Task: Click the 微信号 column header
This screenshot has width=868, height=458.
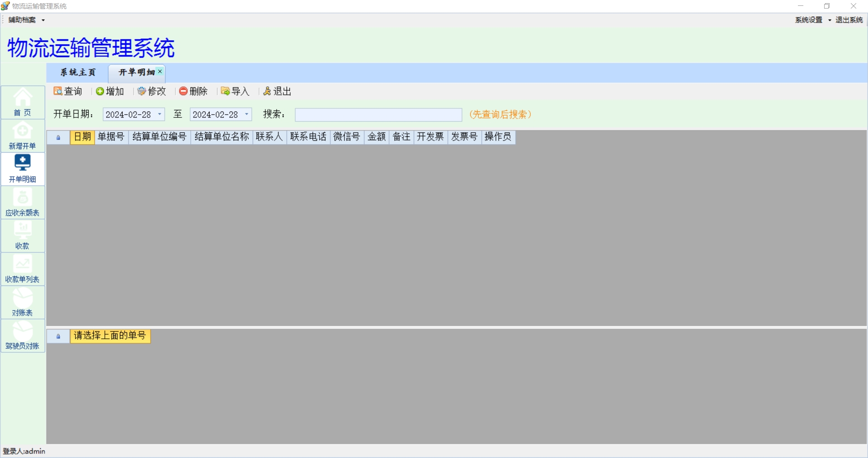Action: (347, 137)
